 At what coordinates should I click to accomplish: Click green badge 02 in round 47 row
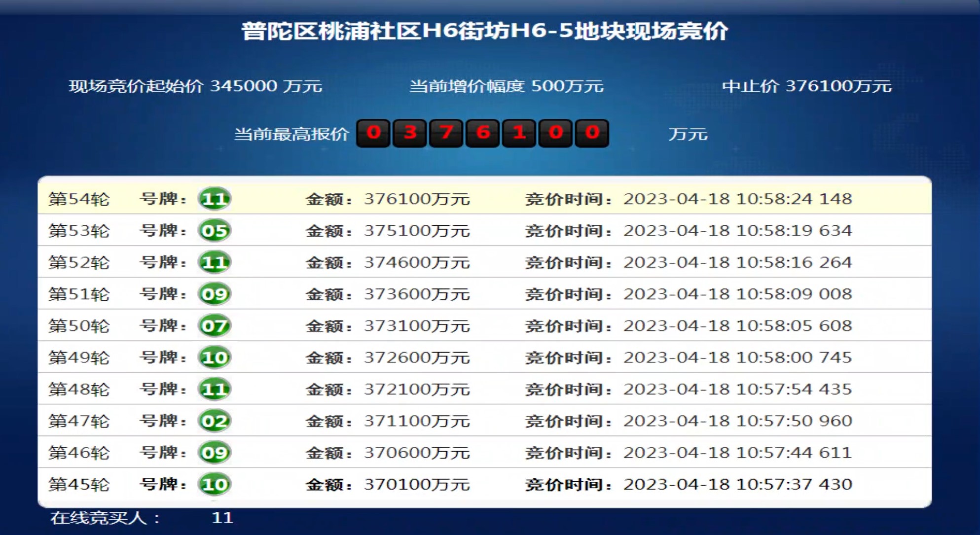coord(215,421)
